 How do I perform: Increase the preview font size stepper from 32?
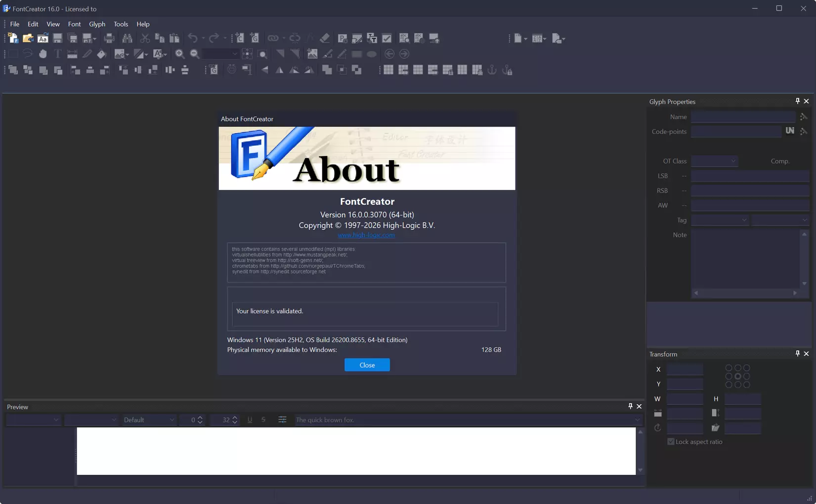coord(235,417)
